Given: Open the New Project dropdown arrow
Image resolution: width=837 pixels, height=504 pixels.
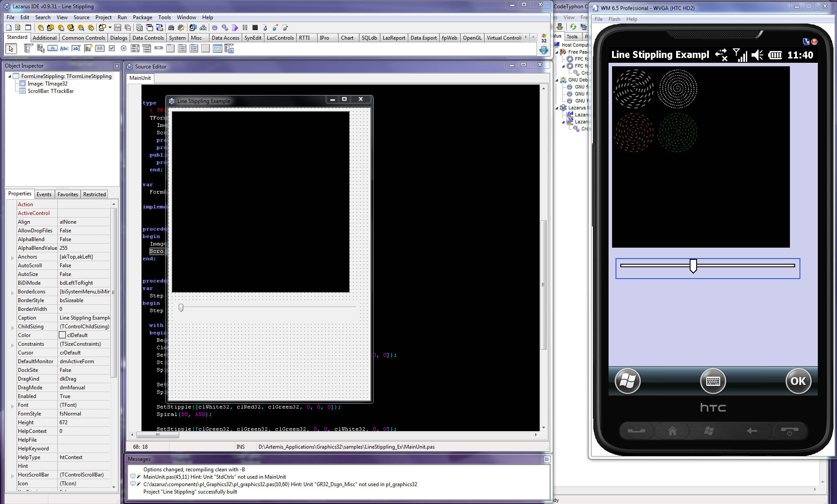Looking at the screenshot, I should point(110,27).
